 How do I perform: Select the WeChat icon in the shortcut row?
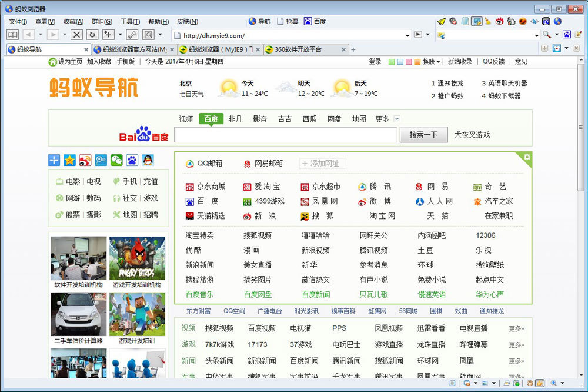point(116,159)
